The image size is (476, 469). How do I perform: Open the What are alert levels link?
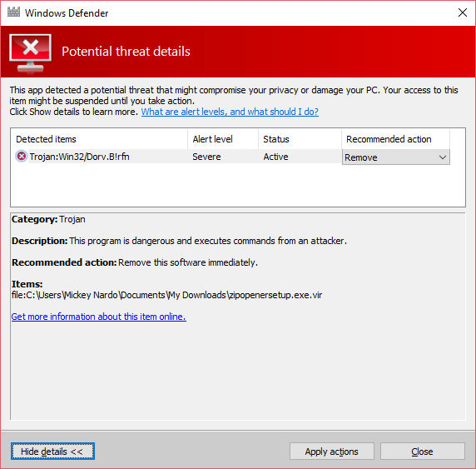click(230, 112)
